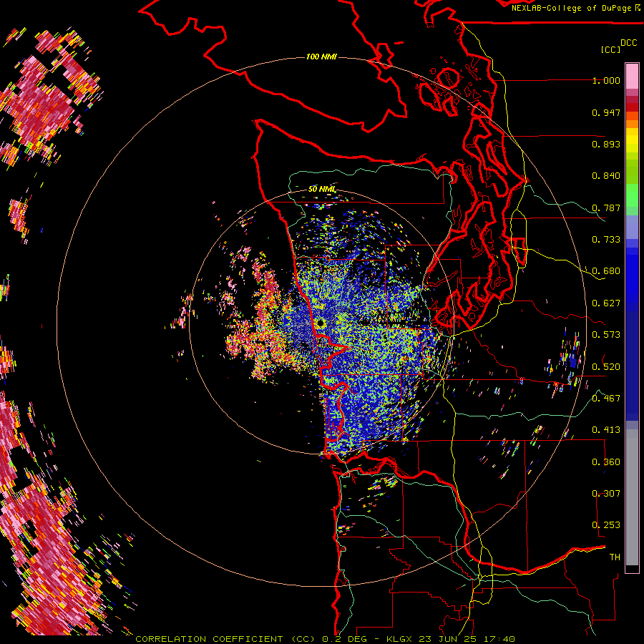Click the 100 NMI range ring label
Viewport: 644px width, 644px height.
[x=321, y=57]
